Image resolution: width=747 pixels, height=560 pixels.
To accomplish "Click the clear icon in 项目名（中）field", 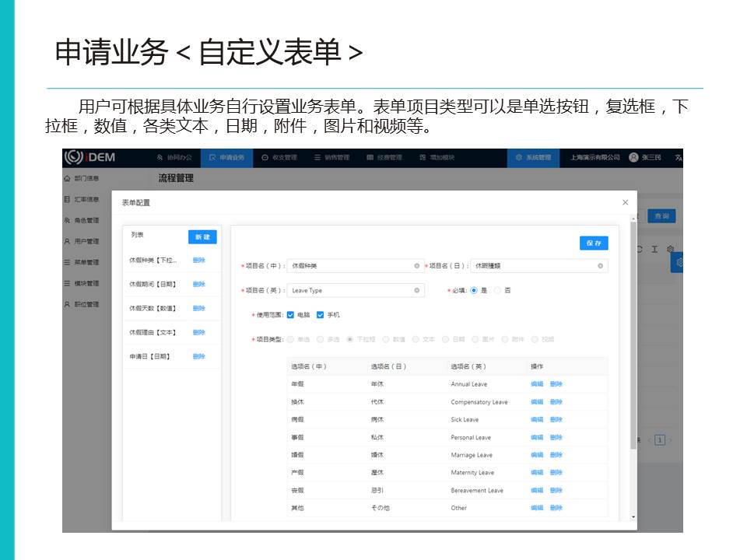I will pyautogui.click(x=416, y=266).
